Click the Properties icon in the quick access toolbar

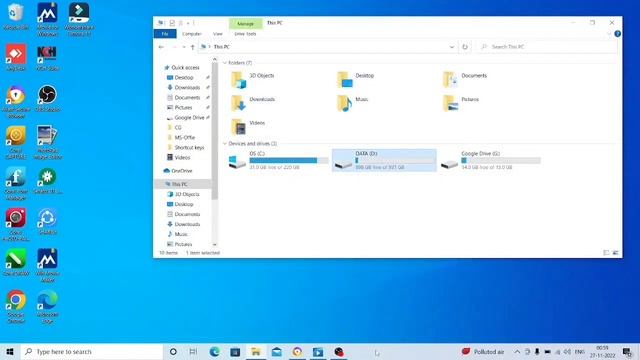172,23
